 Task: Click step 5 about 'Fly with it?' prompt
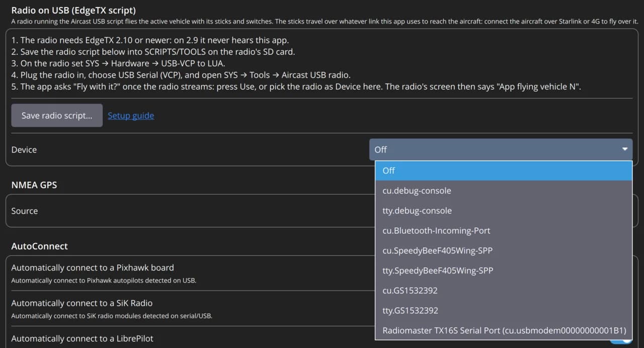[x=296, y=87]
